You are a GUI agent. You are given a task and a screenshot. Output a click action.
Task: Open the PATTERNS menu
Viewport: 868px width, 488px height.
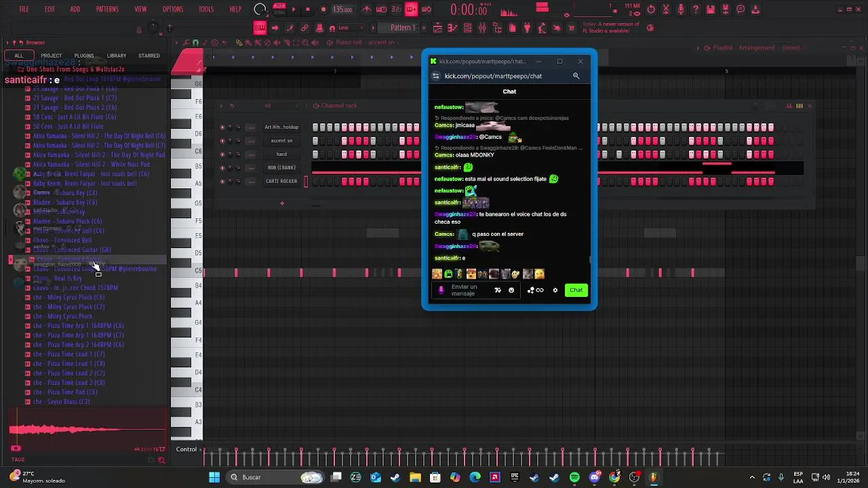(107, 9)
